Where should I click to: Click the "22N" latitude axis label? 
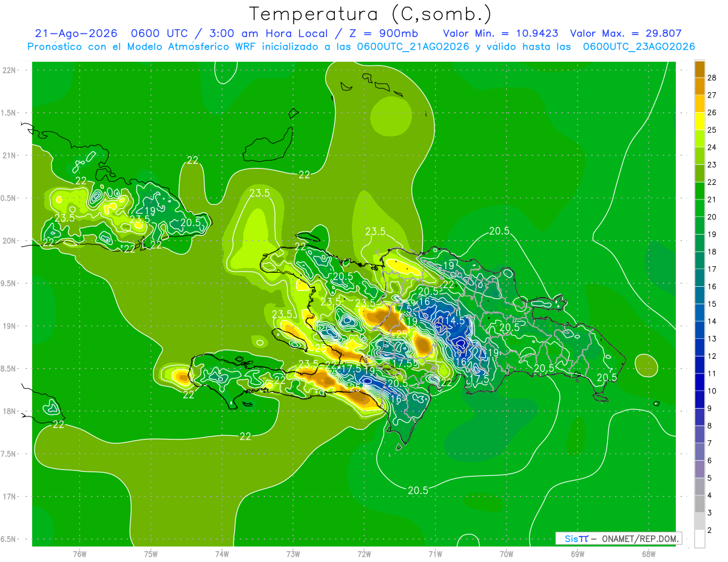[x=8, y=70]
